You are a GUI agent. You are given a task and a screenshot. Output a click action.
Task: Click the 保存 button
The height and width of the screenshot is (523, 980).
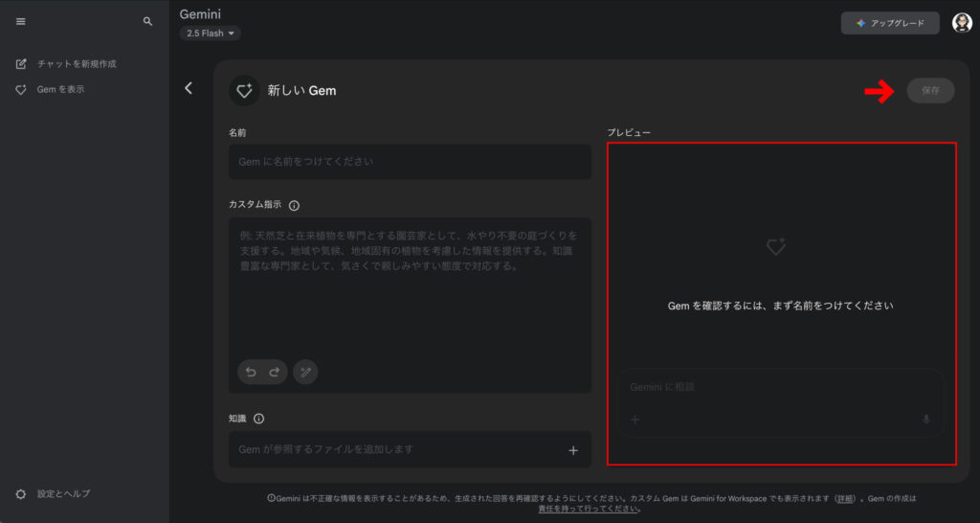[930, 91]
